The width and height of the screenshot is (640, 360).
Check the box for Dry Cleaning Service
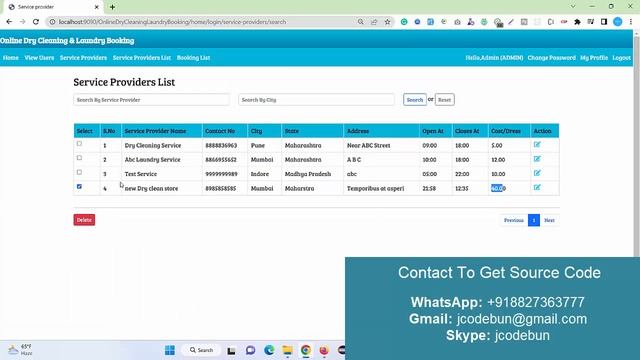click(x=79, y=144)
